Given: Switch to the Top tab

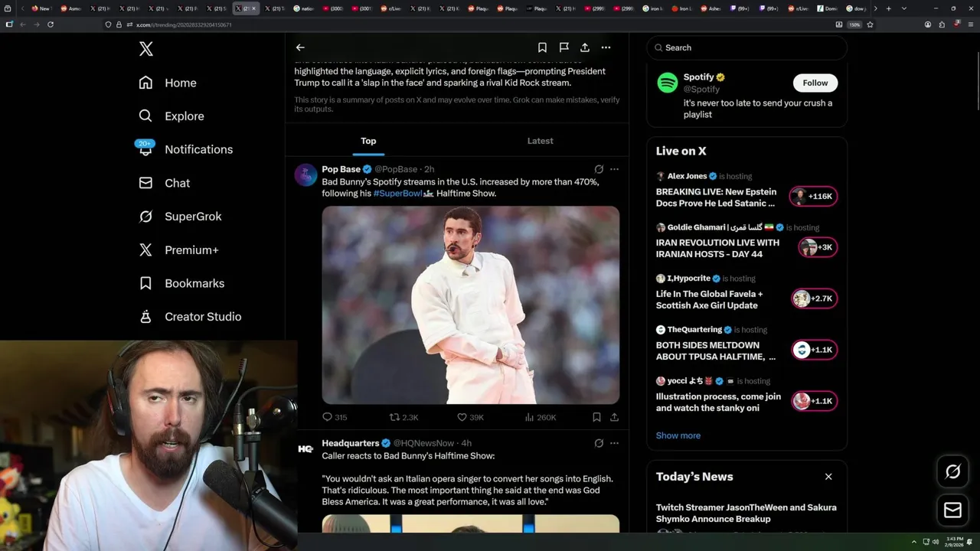Looking at the screenshot, I should 368,141.
